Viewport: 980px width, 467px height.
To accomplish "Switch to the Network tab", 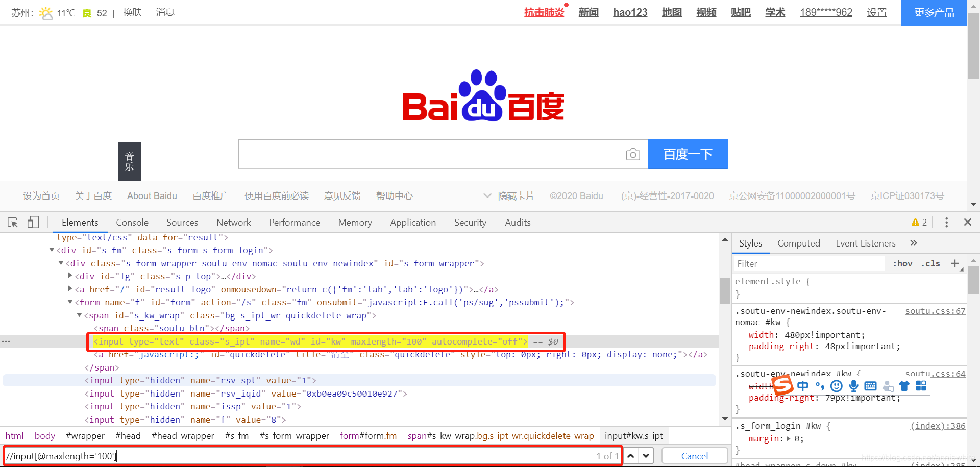I will tap(234, 223).
